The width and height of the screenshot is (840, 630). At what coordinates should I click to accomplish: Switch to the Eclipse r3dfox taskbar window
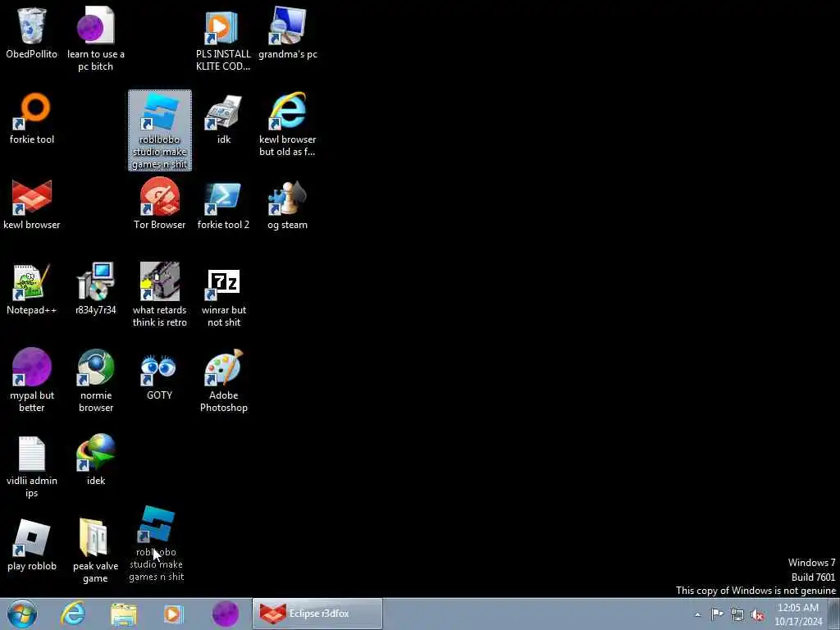point(317,614)
